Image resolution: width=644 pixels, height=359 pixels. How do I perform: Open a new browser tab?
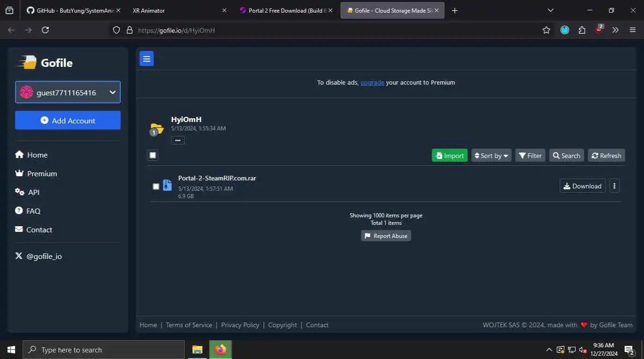pyautogui.click(x=454, y=10)
